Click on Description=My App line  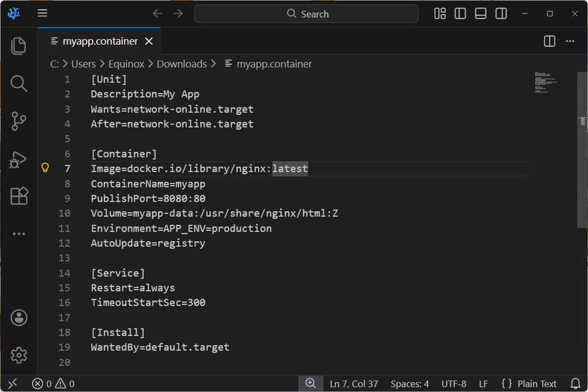145,94
